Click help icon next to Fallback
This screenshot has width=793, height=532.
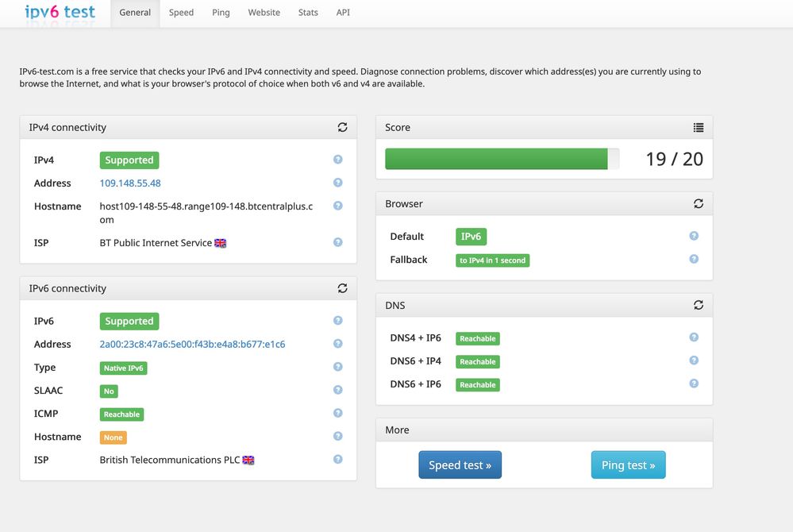pyautogui.click(x=693, y=259)
